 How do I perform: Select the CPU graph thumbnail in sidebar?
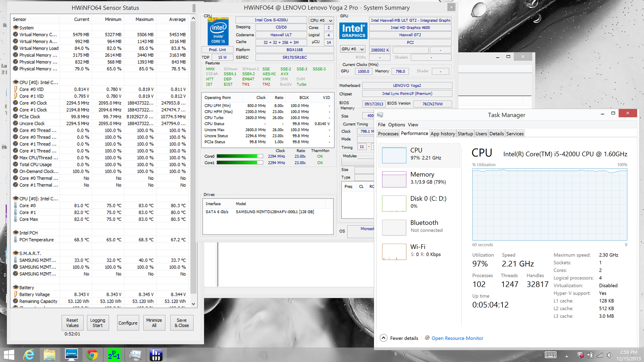394,155
